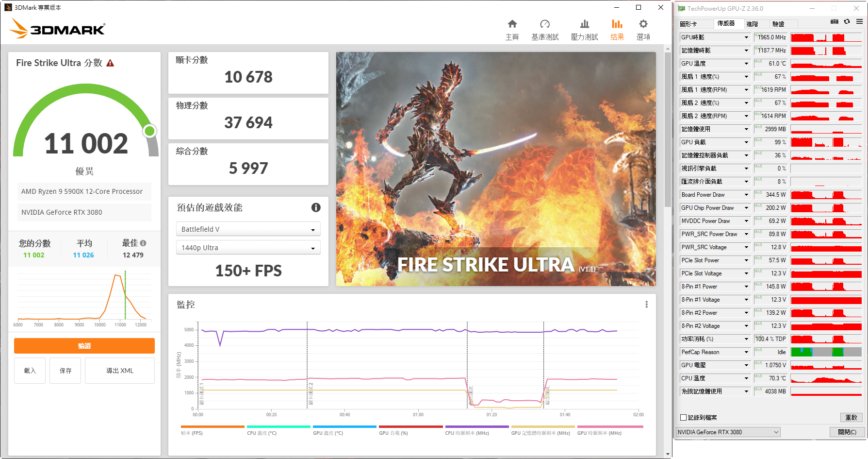
Task: Toggle the frame rate (FPS) orange legend
Action: point(212,430)
